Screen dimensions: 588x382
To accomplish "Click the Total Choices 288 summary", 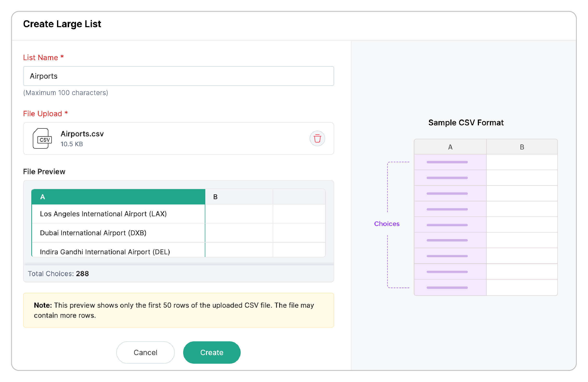I will click(x=58, y=274).
